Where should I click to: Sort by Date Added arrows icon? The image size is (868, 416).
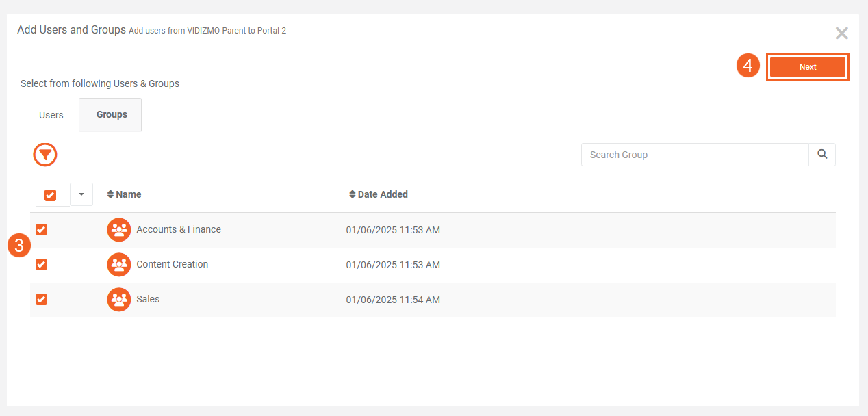(x=353, y=194)
